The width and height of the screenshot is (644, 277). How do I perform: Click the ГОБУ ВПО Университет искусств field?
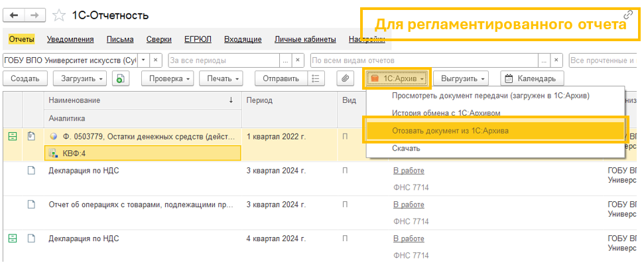point(71,60)
